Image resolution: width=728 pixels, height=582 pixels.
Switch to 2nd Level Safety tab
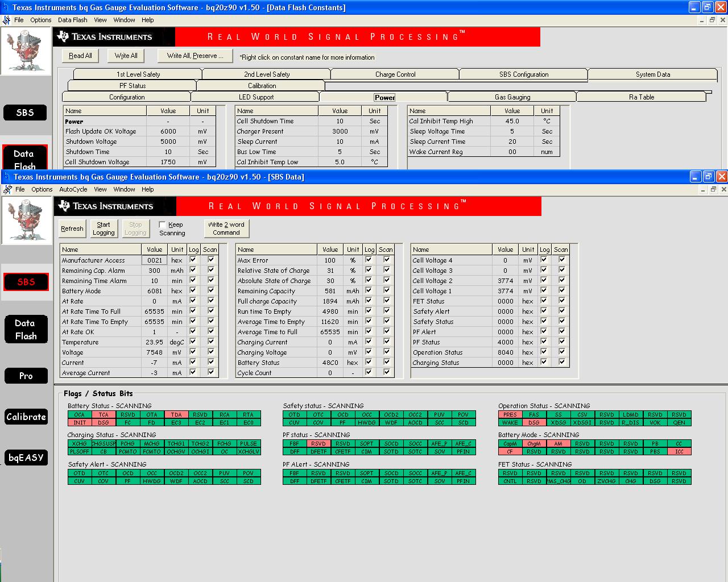point(267,74)
